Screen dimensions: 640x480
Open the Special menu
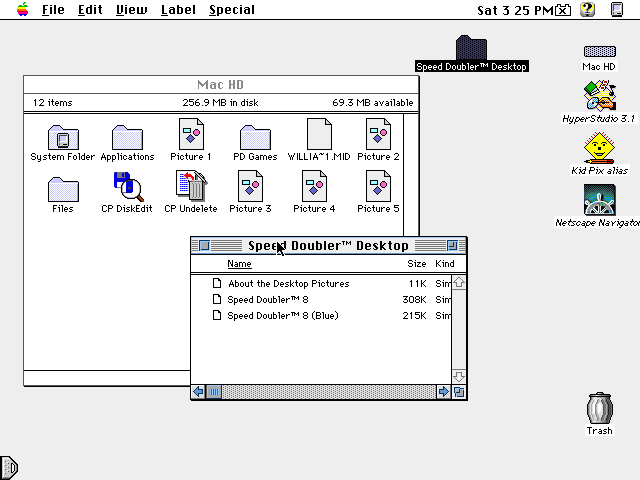(232, 9)
